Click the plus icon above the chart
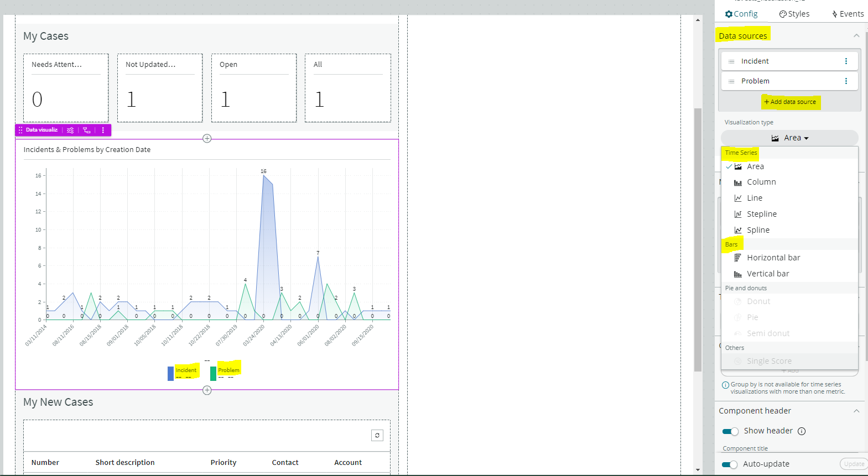The width and height of the screenshot is (868, 476). [207, 139]
